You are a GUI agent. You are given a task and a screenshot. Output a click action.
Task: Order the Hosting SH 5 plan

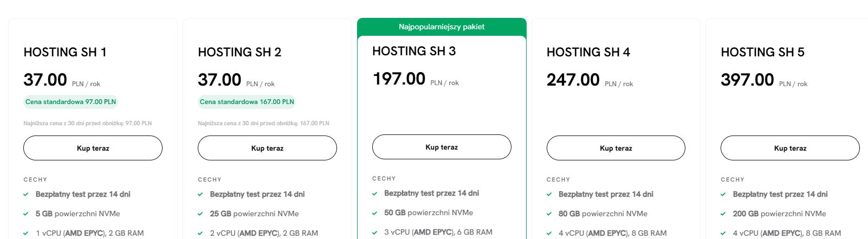coord(790,148)
